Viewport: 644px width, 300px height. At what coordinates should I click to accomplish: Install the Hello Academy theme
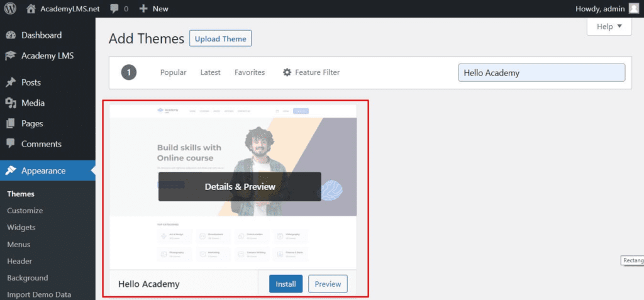point(286,284)
